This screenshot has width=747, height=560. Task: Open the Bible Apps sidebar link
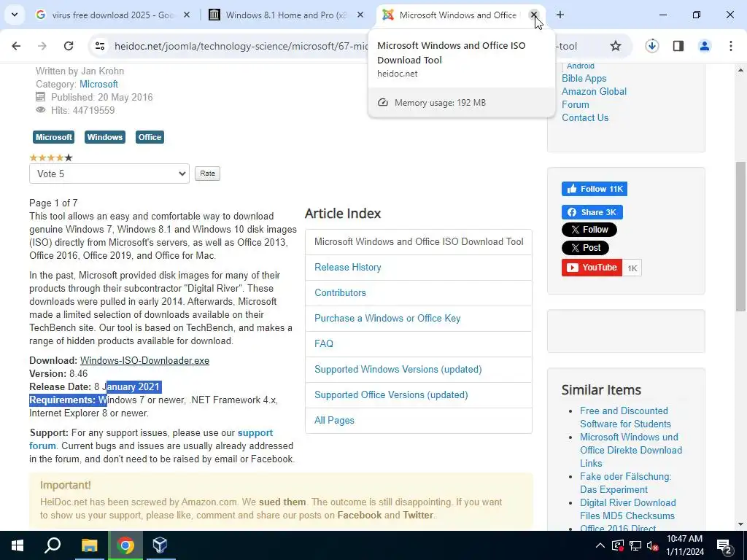tap(584, 79)
